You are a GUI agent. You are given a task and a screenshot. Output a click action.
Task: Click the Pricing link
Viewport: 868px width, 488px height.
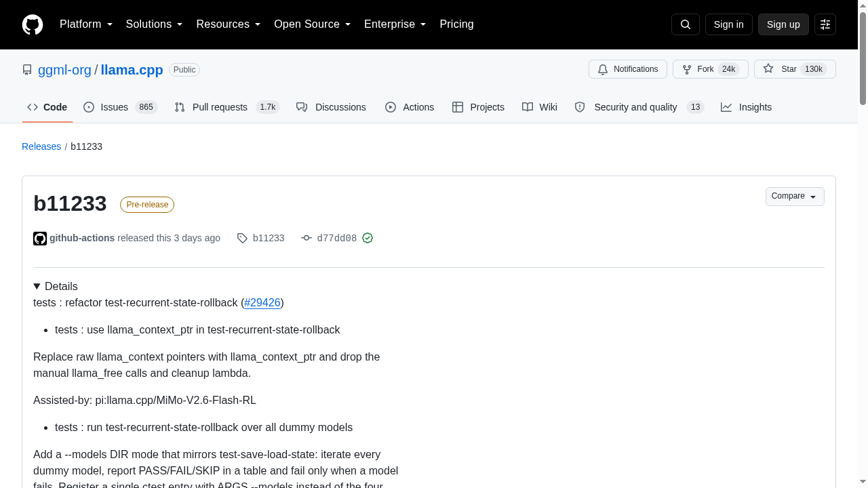click(x=456, y=24)
